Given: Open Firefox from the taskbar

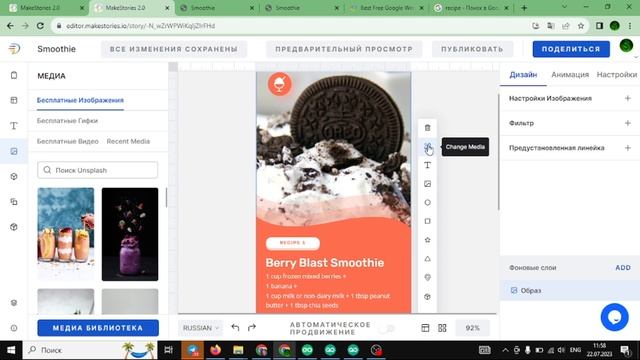Looking at the screenshot, I should [216, 350].
